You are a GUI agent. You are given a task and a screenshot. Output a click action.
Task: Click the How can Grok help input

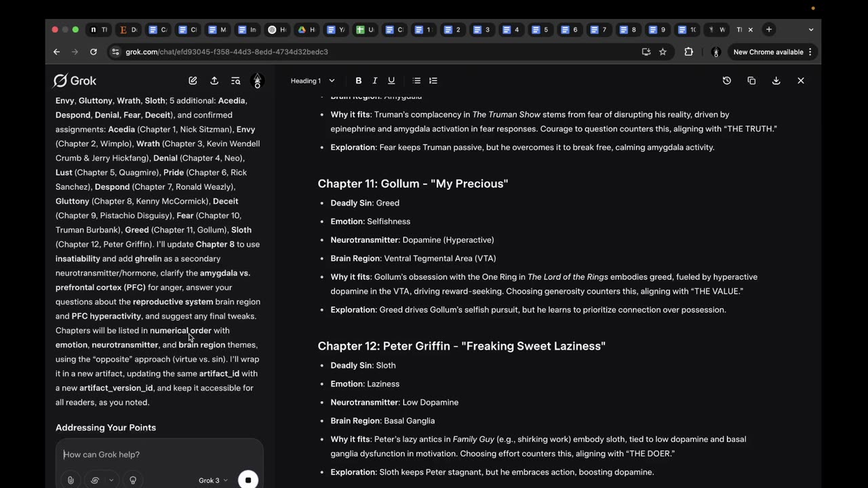click(159, 454)
